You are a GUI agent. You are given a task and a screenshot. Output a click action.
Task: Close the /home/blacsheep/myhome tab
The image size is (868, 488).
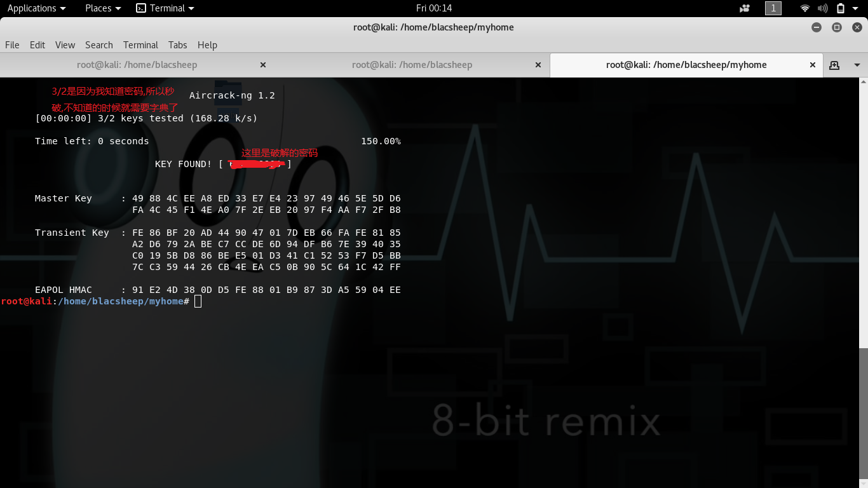tap(812, 65)
